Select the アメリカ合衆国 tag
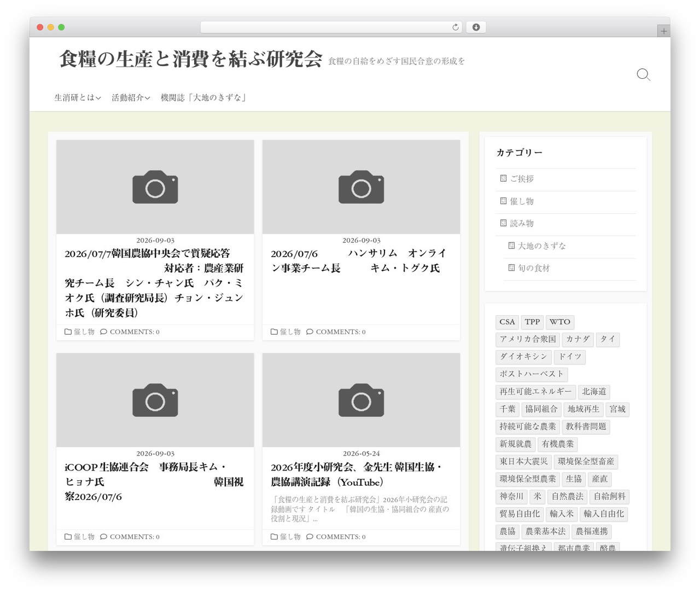 tap(528, 340)
